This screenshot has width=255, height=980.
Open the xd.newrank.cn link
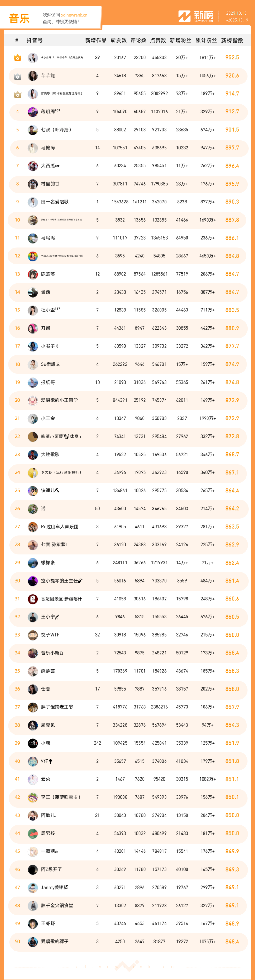pos(74,15)
